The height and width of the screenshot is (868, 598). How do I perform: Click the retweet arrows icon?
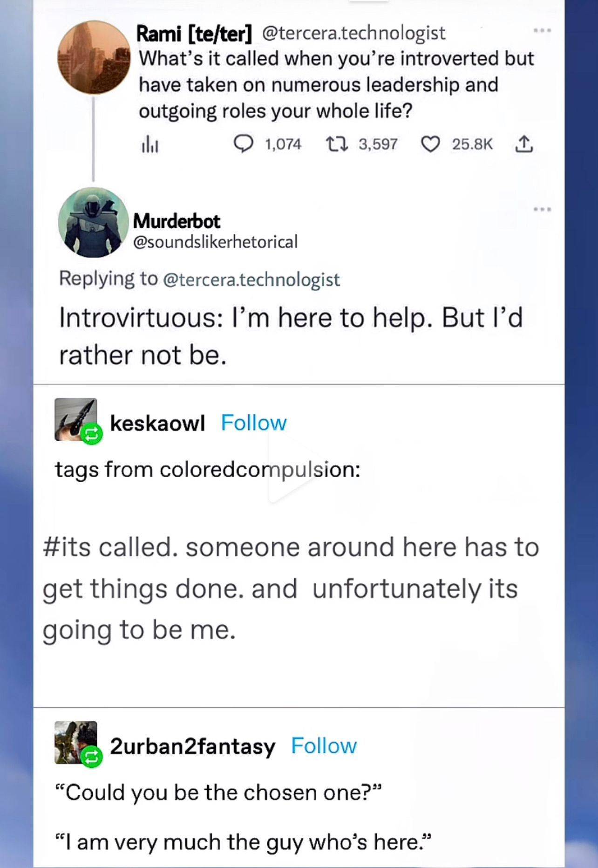(x=337, y=144)
